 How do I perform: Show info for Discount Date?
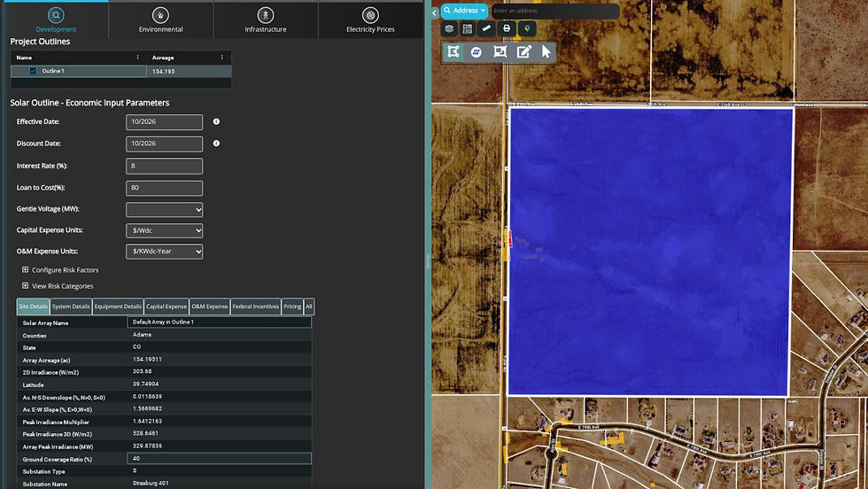[216, 144]
